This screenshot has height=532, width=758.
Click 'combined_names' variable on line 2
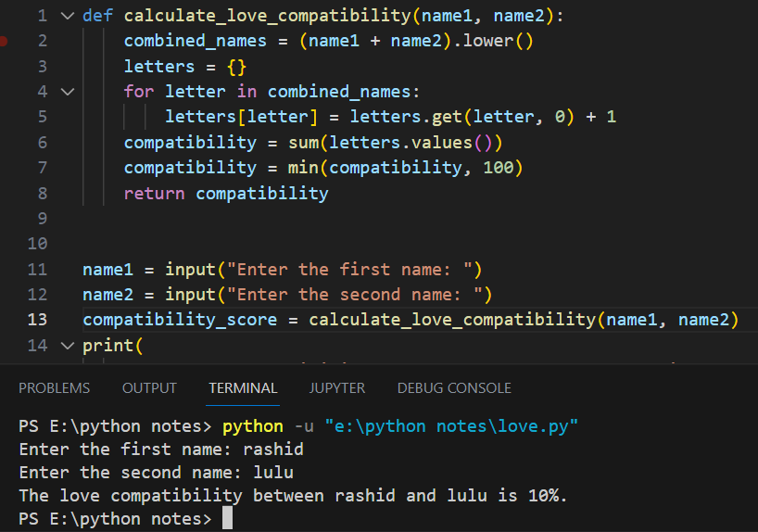click(196, 41)
